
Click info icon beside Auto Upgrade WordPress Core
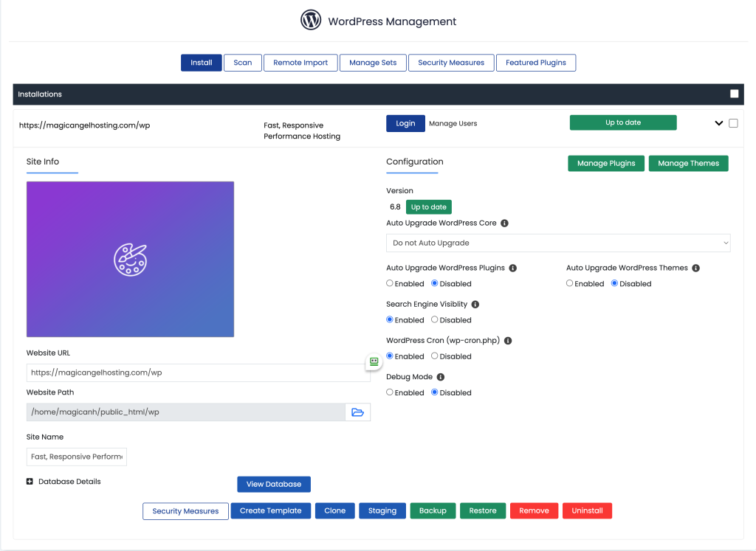point(504,223)
